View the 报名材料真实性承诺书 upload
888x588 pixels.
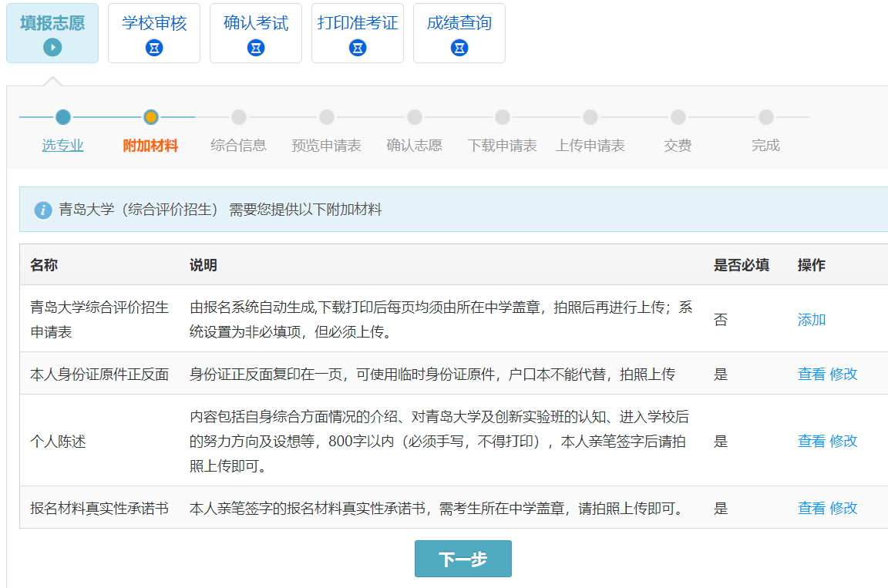811,509
